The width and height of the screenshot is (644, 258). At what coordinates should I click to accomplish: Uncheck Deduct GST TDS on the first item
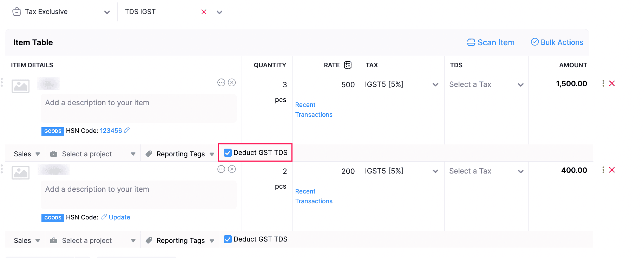tap(228, 152)
